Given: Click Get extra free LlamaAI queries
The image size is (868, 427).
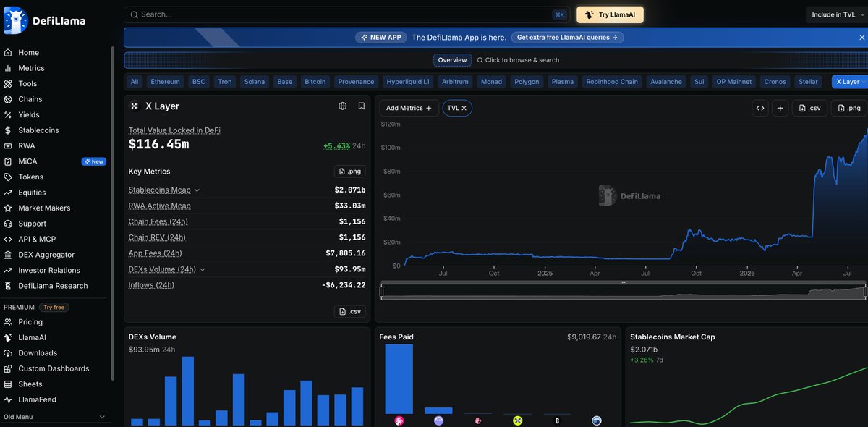Looking at the screenshot, I should pyautogui.click(x=567, y=38).
